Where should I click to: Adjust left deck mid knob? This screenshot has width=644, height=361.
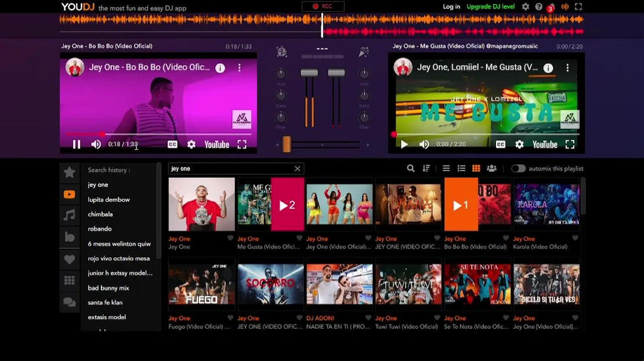[281, 74]
